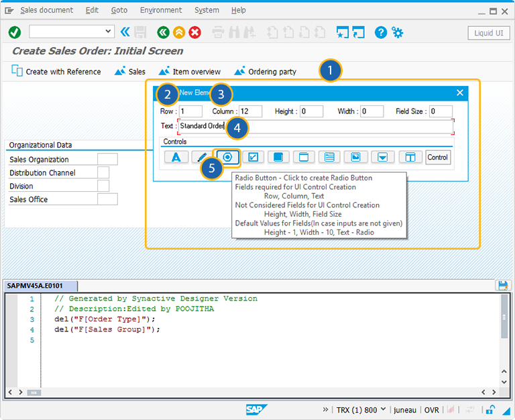Click the Liquid UI button
The height and width of the screenshot is (420, 515).
coord(488,33)
